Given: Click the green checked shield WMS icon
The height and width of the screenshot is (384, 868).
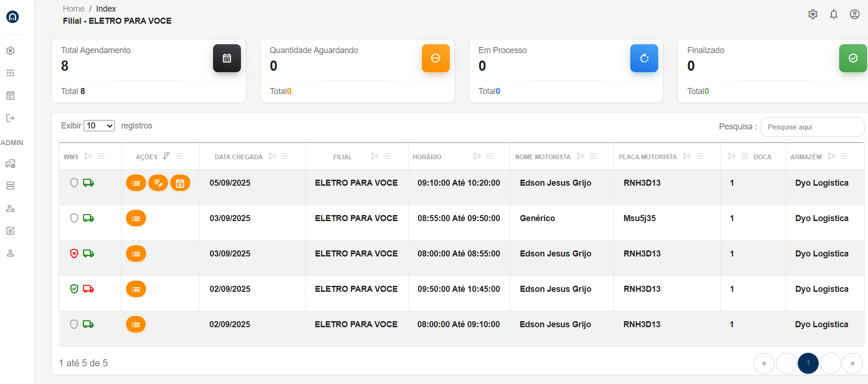Looking at the screenshot, I should (x=74, y=289).
